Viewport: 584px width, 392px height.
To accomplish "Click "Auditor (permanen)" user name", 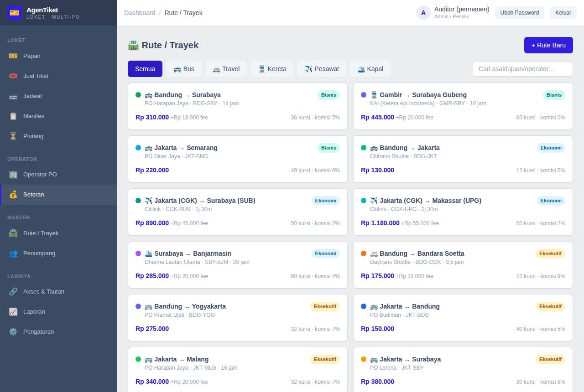I will coord(462,9).
